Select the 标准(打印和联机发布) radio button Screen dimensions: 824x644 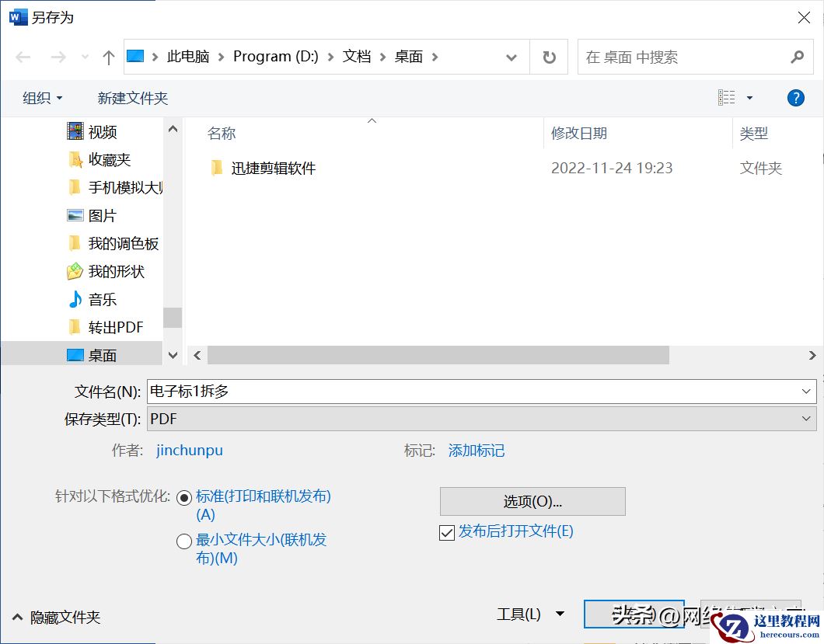click(x=184, y=496)
